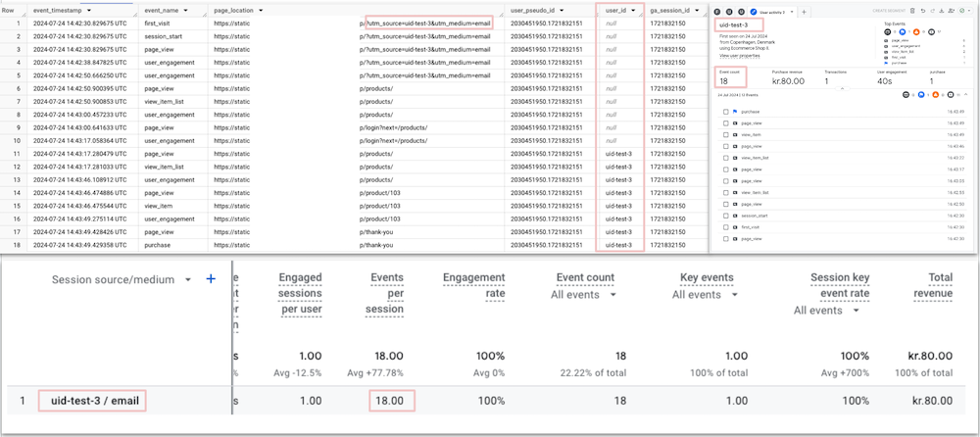Delete exploration using trash can icon
Image resolution: width=980 pixels, height=437 pixels.
[912, 11]
